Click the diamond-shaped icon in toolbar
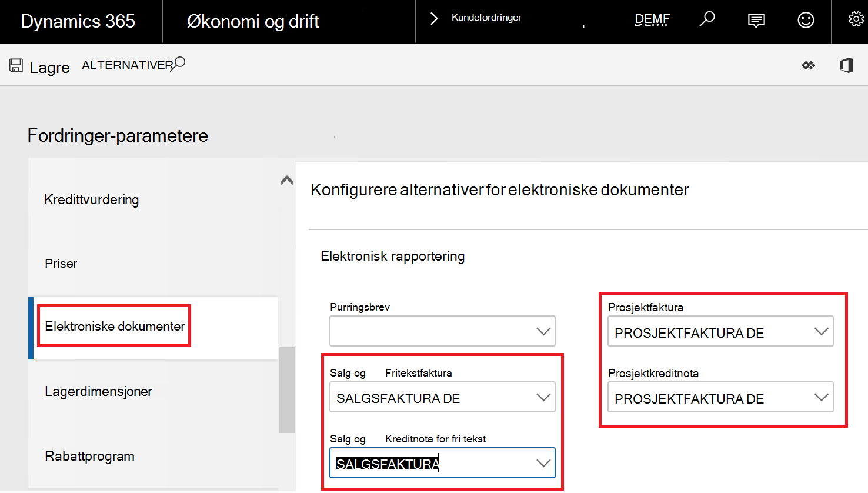868x493 pixels. (809, 65)
